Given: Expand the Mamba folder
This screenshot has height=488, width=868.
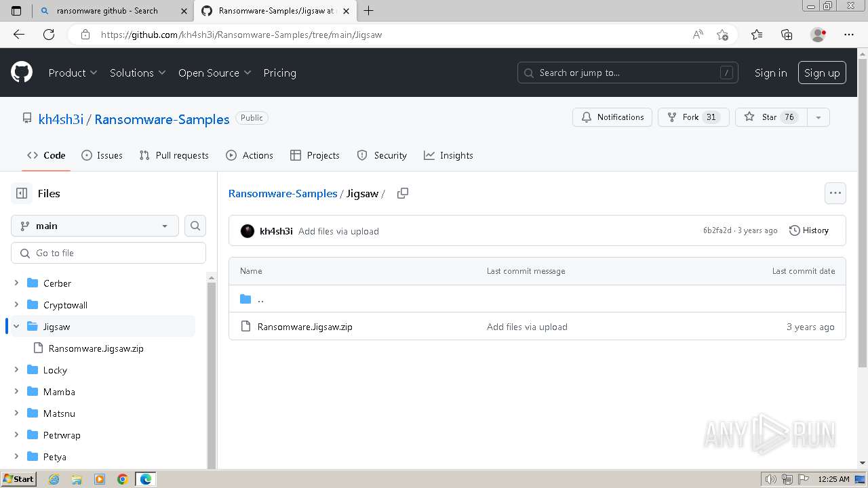Looking at the screenshot, I should (x=16, y=392).
